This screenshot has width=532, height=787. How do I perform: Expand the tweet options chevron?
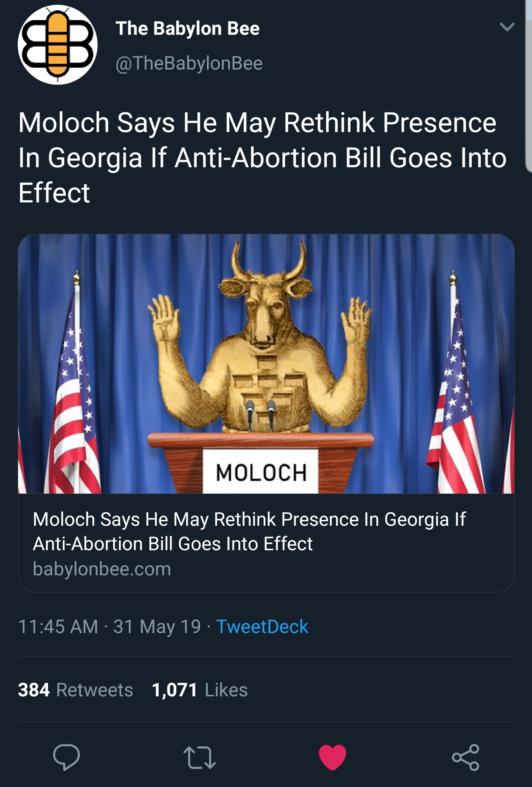click(x=506, y=27)
